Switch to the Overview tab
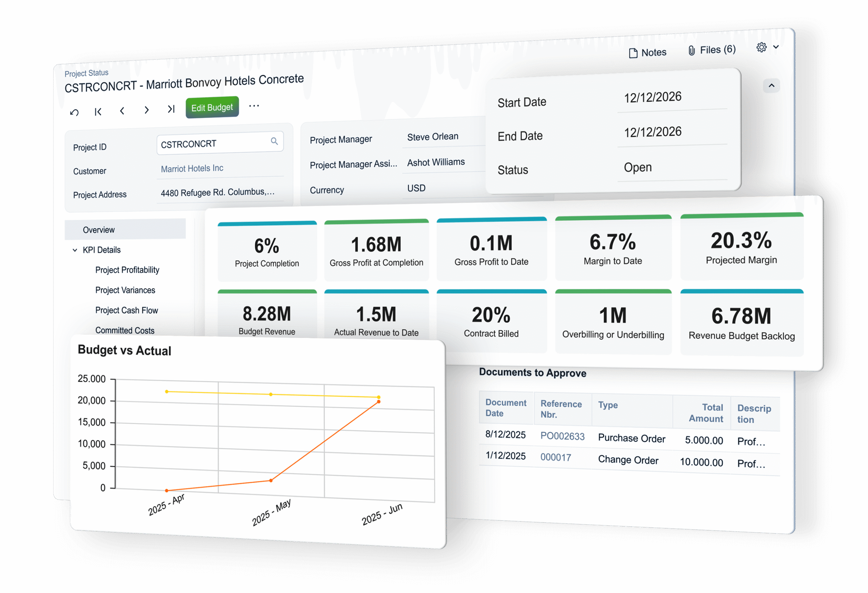The image size is (868, 593). pyautogui.click(x=99, y=229)
